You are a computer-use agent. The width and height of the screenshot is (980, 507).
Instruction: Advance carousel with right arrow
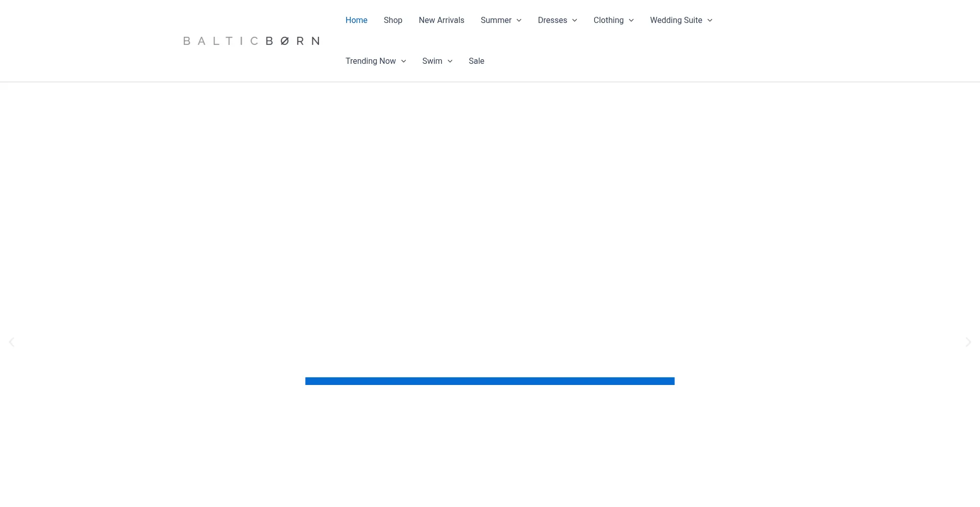(968, 342)
